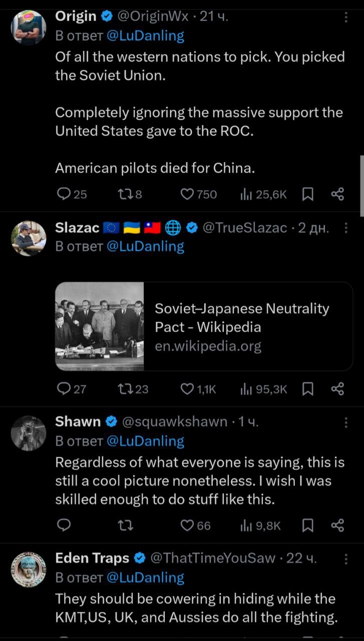Like Origin's reply with 750 likes
Screen dimensions: 364x641
pyautogui.click(x=187, y=194)
